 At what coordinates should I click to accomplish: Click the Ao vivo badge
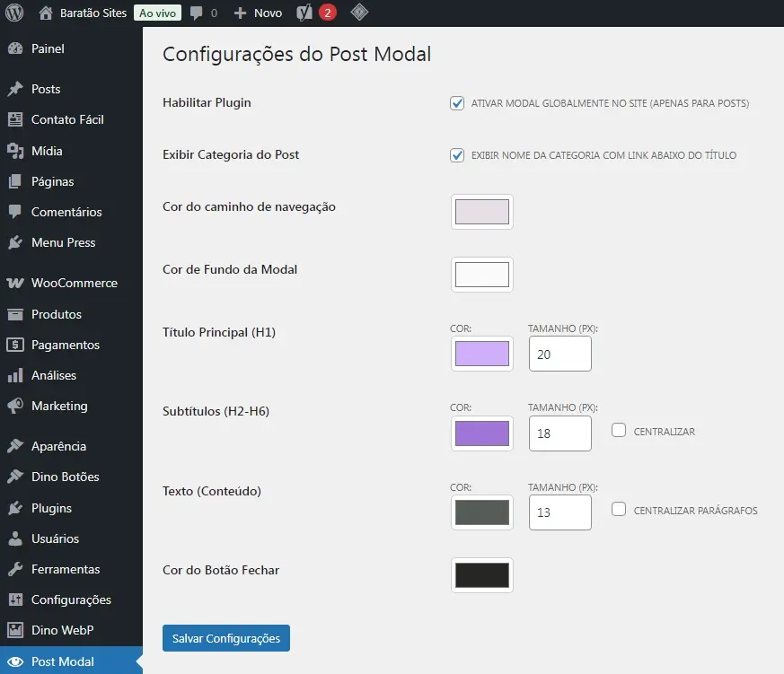pos(158,13)
